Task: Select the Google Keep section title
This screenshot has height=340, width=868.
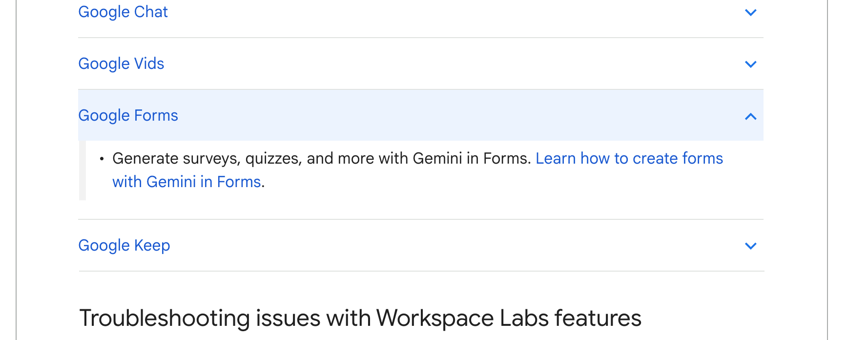Action: pyautogui.click(x=124, y=245)
